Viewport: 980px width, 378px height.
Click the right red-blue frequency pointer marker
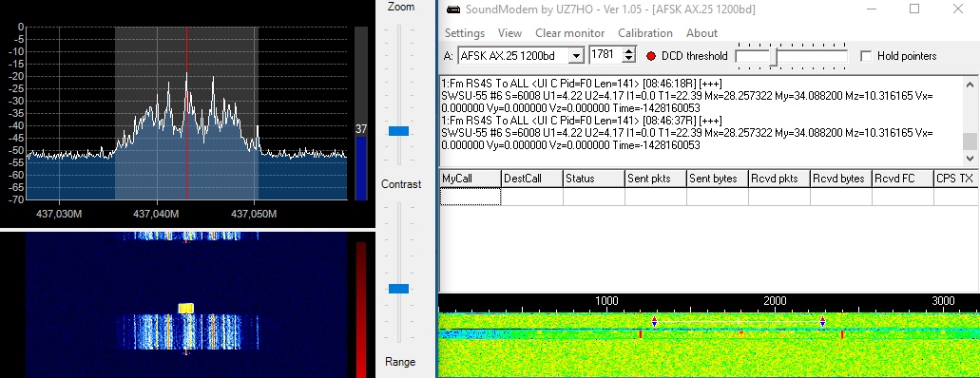click(x=822, y=322)
